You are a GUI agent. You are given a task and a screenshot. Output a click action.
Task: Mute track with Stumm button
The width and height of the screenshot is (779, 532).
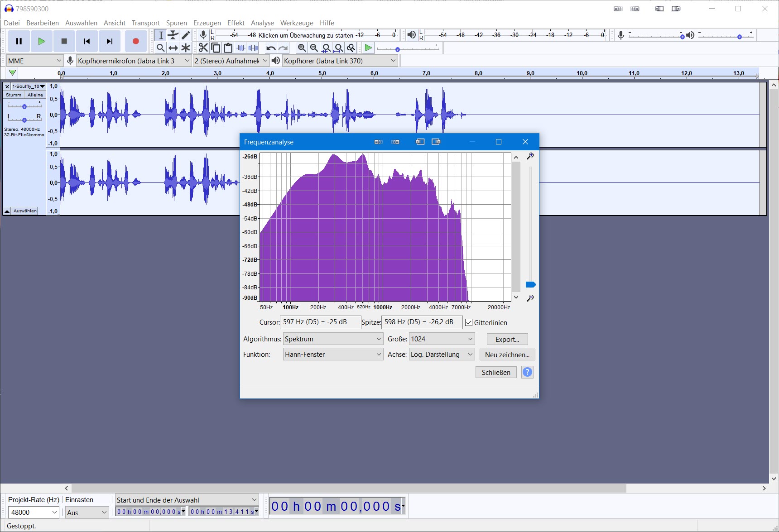coord(14,95)
